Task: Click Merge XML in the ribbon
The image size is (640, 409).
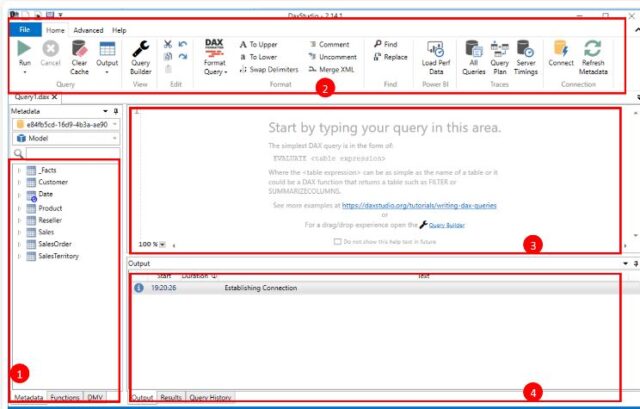Action: pos(331,69)
